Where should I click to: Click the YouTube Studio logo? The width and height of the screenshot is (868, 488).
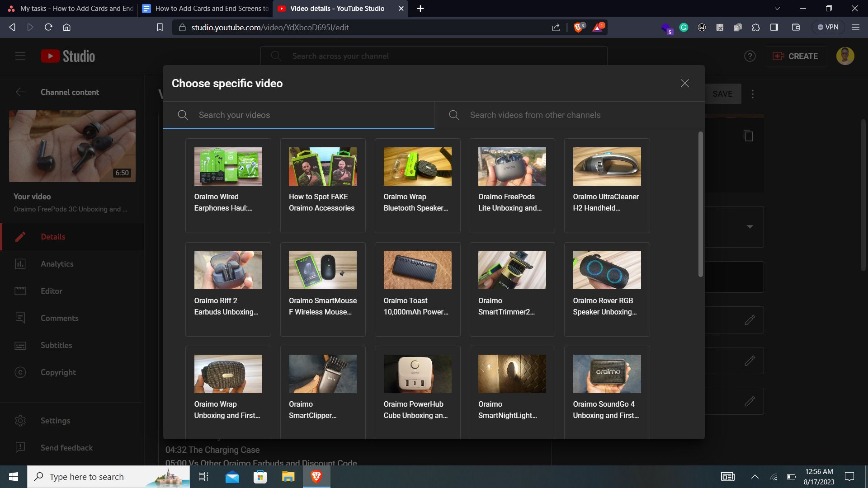(x=68, y=56)
